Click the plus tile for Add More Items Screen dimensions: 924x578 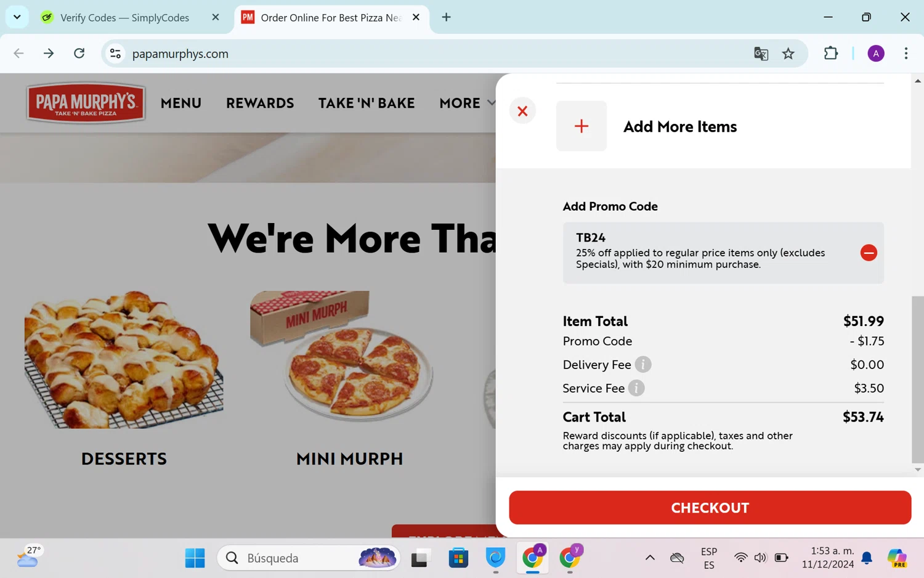[581, 126]
